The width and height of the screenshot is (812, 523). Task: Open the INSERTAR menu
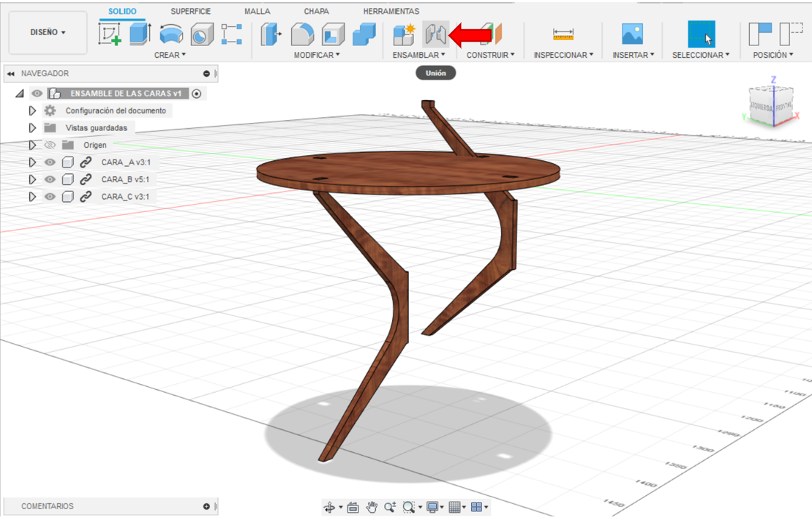pos(634,55)
